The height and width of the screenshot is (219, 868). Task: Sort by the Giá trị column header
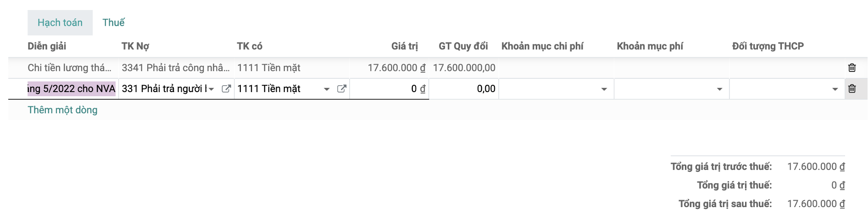tap(404, 46)
